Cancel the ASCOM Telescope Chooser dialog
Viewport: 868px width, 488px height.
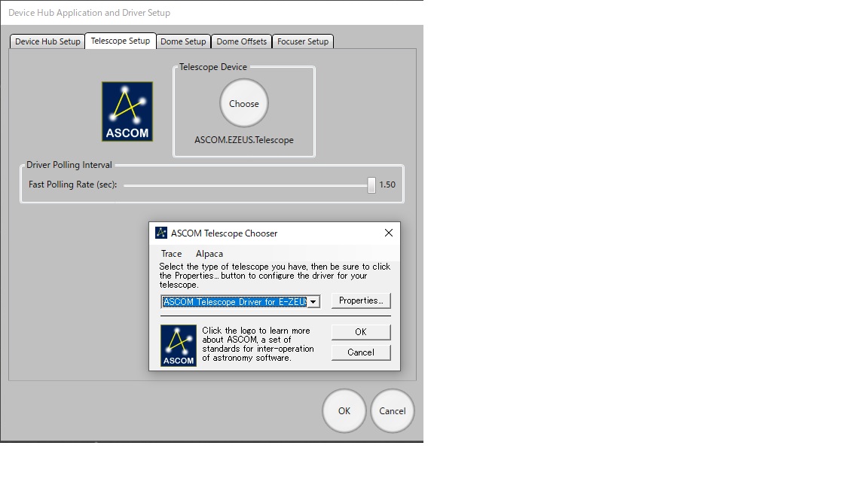click(x=361, y=352)
